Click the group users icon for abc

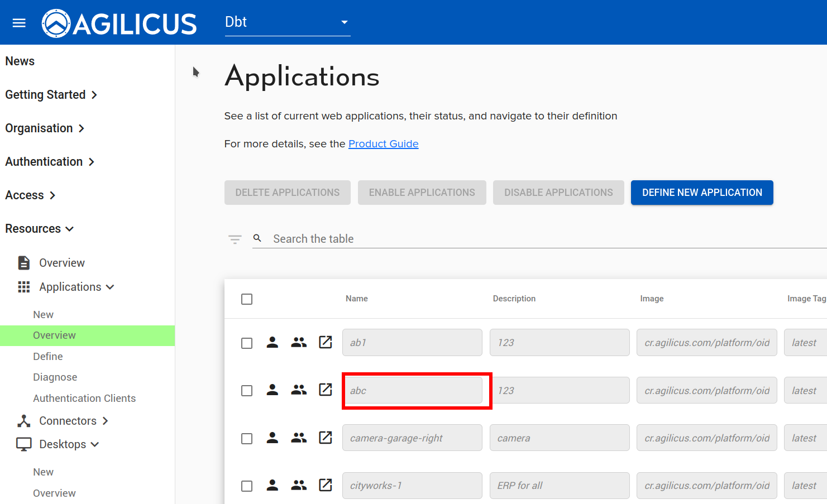click(299, 390)
